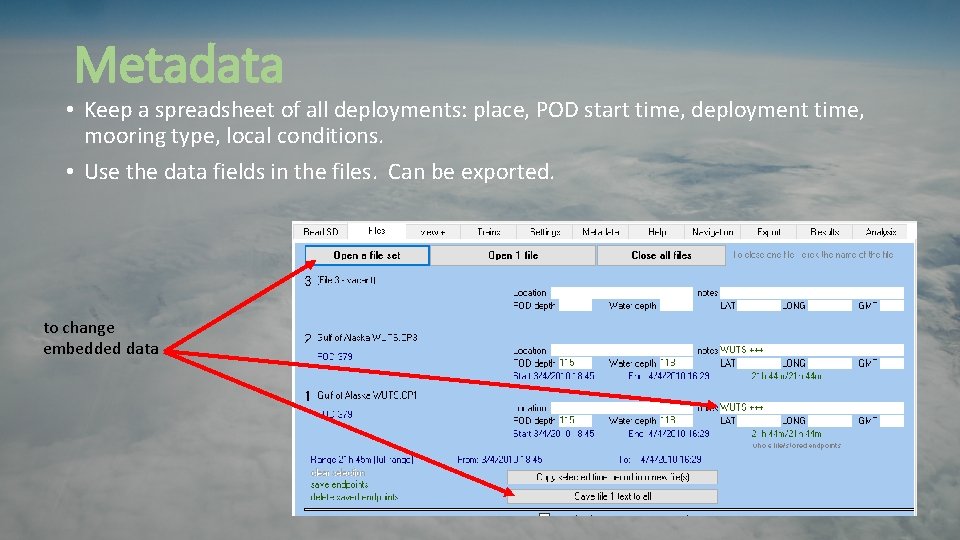Image resolution: width=960 pixels, height=540 pixels.
Task: Click the hint about closing one file
Action: point(813,255)
